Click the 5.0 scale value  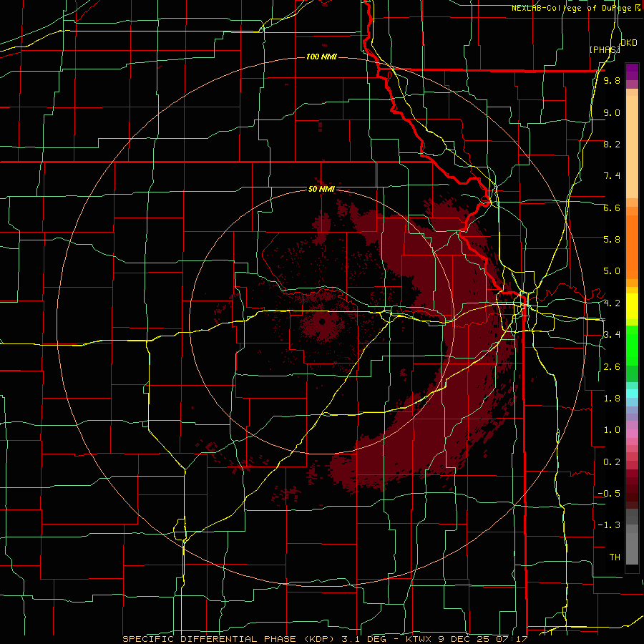pyautogui.click(x=612, y=271)
